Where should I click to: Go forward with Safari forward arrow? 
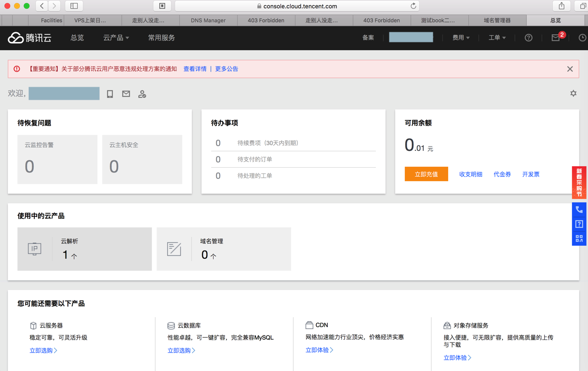coord(54,6)
